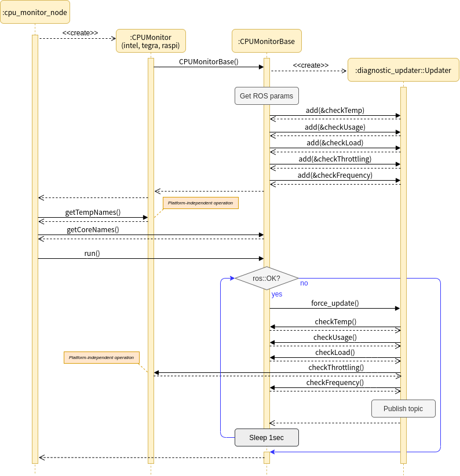460x476 pixels.
Task: Select the getCoreNames() message label
Action: pyautogui.click(x=93, y=230)
